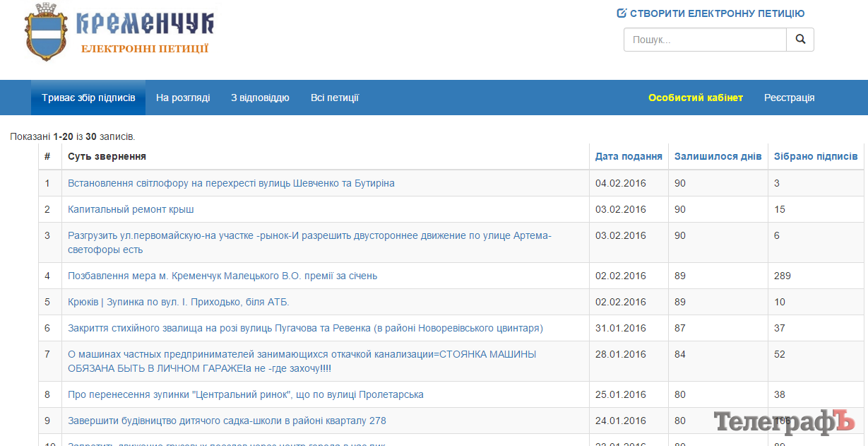Screen dimensions: 868x446
Task: Click the 'Реєстрація' navigation link
Action: point(789,98)
